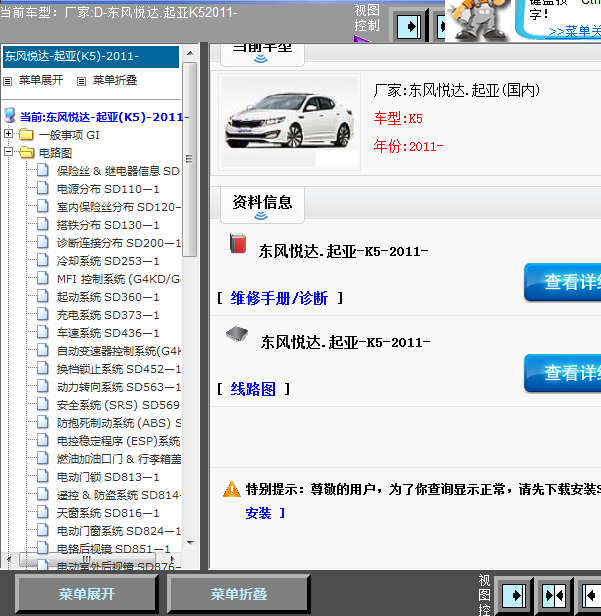Click 菜单折叠 link in sidebar header
The height and width of the screenshot is (616, 601).
115,80
